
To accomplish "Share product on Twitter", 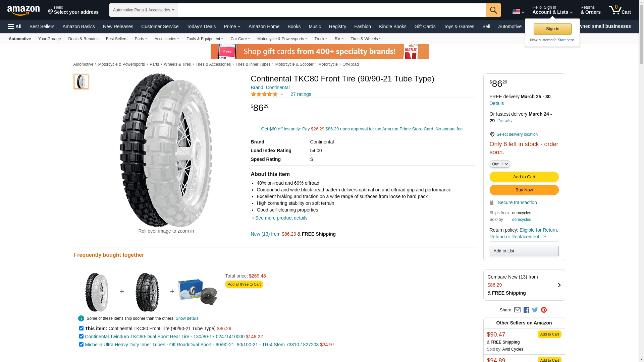I will tap(535, 310).
